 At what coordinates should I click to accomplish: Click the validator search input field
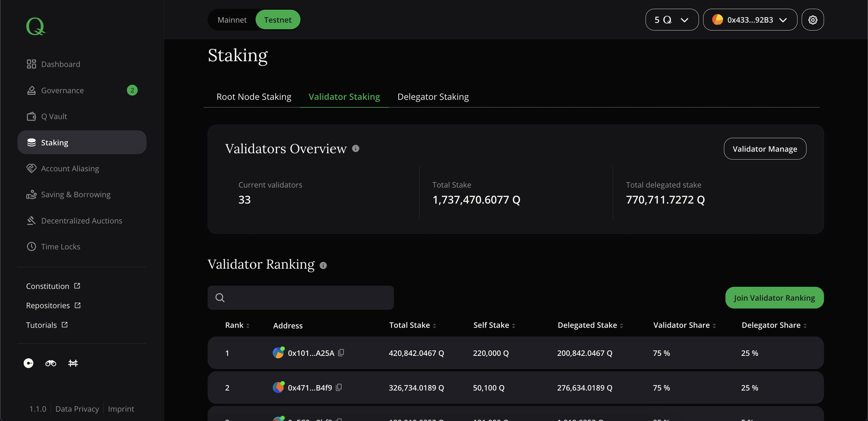point(307,298)
